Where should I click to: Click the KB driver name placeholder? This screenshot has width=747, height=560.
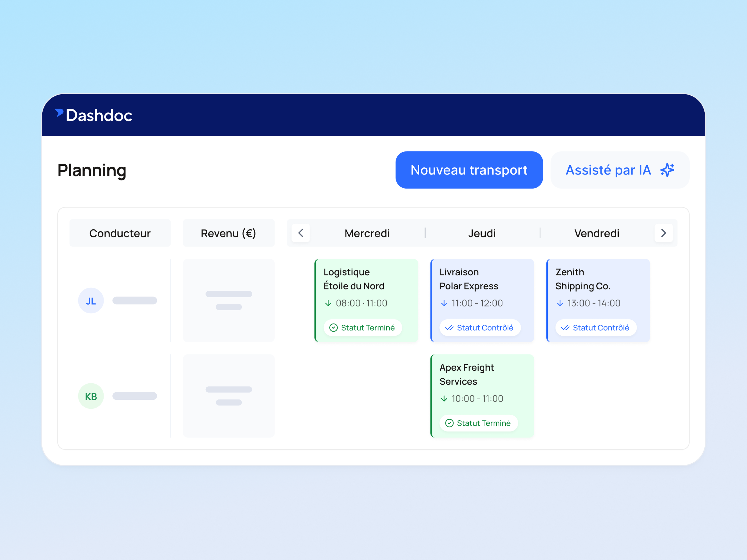[x=135, y=396]
